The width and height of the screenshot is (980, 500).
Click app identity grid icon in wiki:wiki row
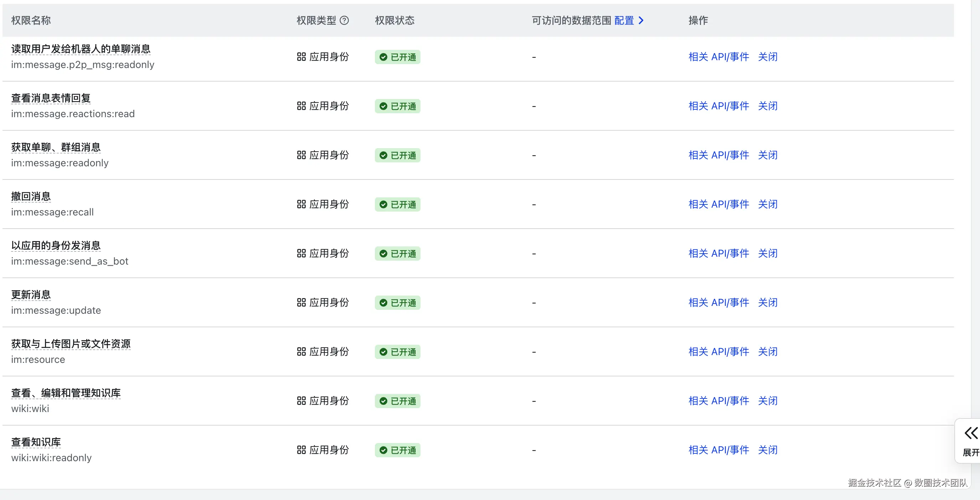coord(301,401)
